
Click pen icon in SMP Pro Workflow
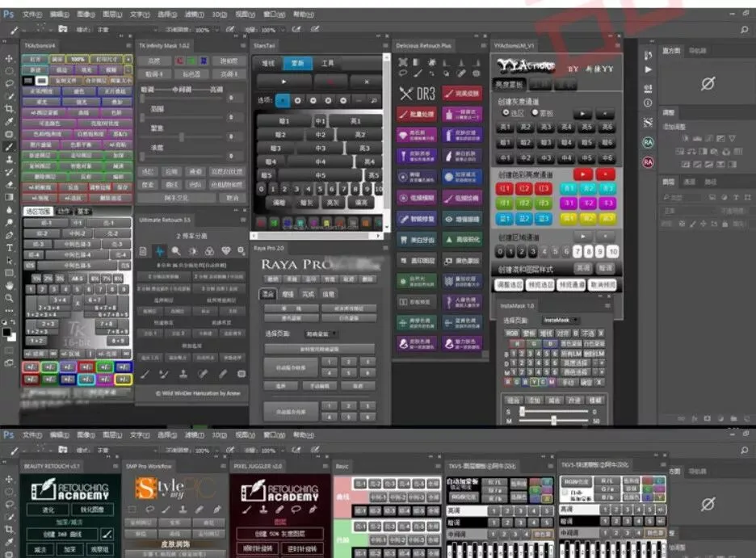pos(217,509)
